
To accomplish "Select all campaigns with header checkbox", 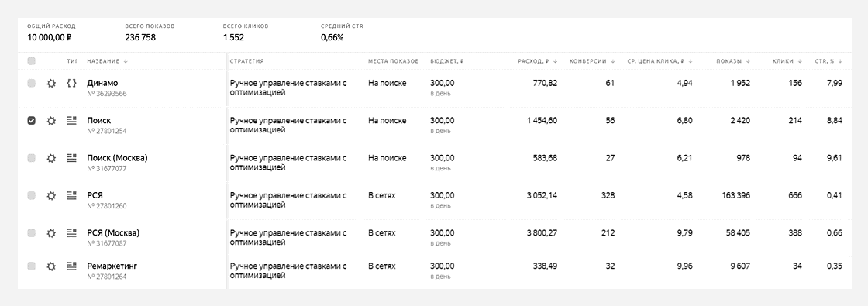I will pos(32,61).
